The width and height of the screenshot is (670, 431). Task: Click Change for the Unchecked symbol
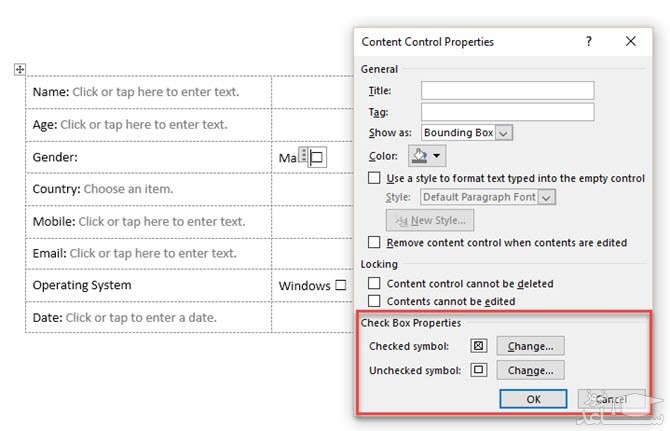(530, 370)
